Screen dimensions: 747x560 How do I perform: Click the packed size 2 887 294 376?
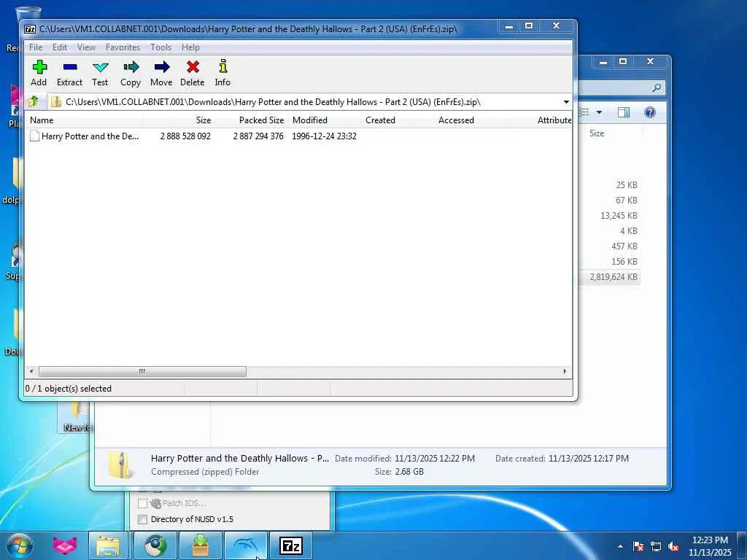pyautogui.click(x=258, y=136)
